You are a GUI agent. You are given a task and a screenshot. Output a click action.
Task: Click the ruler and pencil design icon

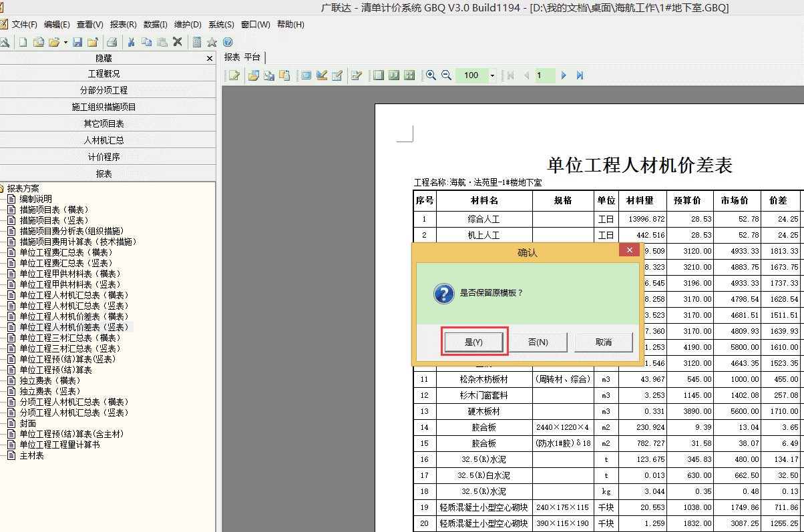pos(322,75)
